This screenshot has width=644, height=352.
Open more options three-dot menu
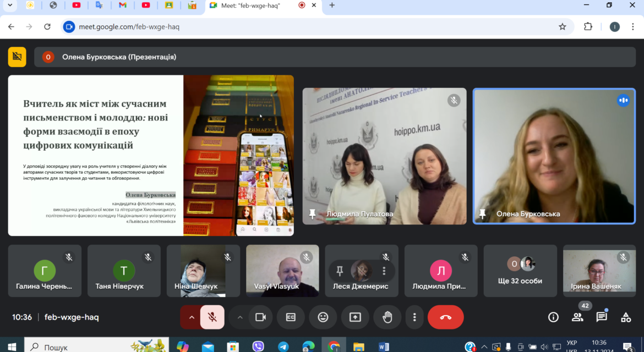tap(414, 317)
